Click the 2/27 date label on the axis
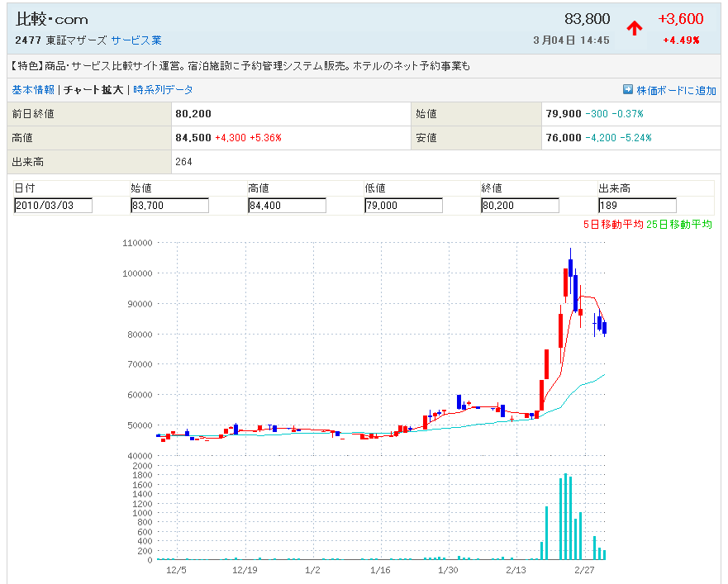Screen dimensions: 728x584 [x=584, y=570]
